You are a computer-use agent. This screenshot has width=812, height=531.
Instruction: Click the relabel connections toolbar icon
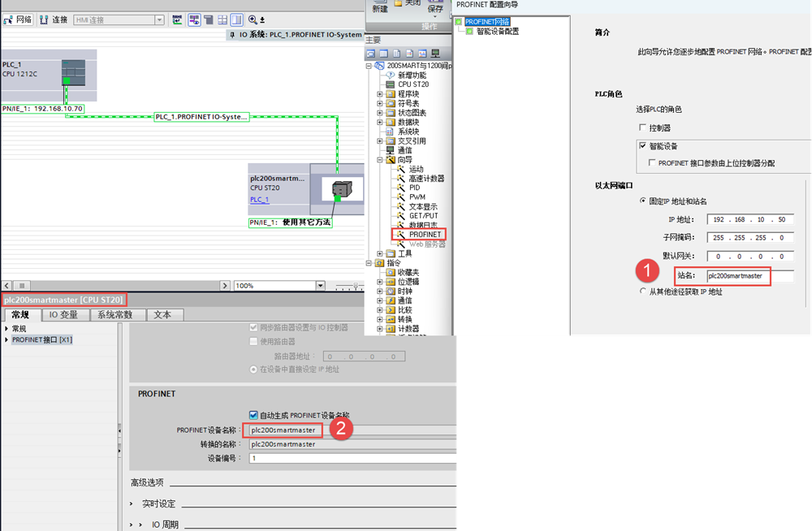177,19
